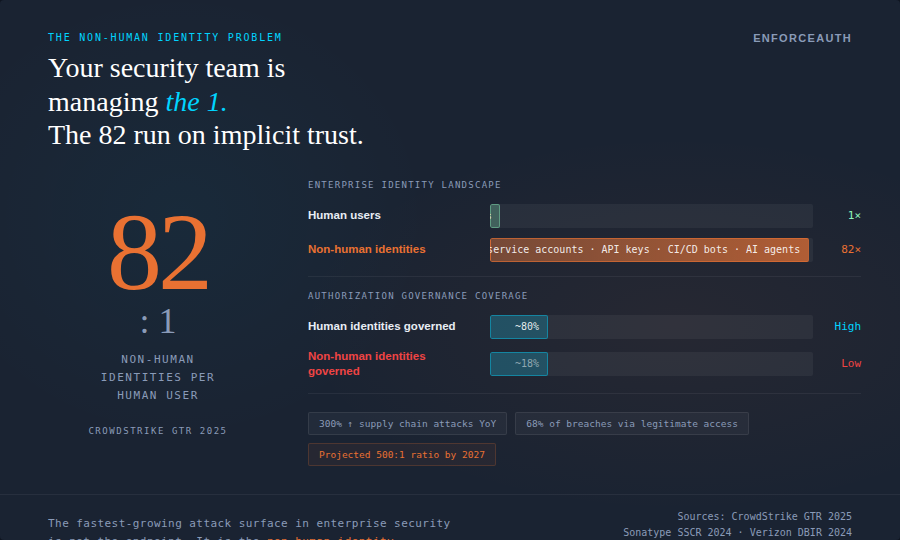Select the 82× multiplier label
This screenshot has width=900, height=540.
pos(850,250)
